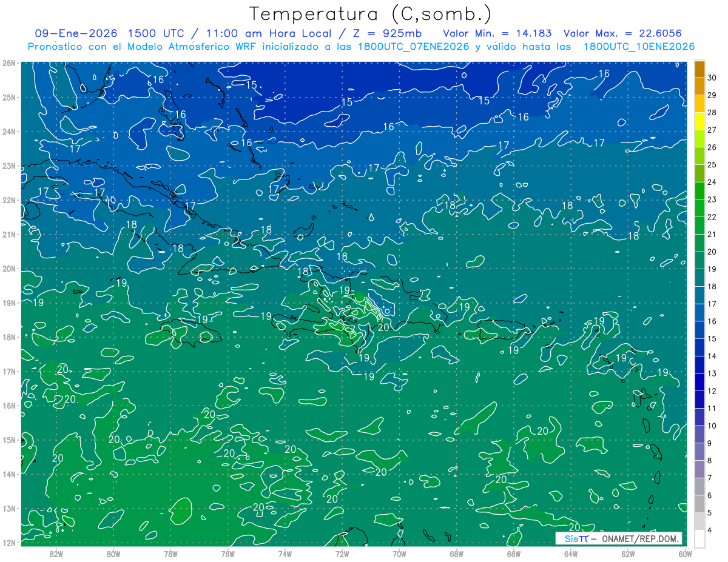The width and height of the screenshot is (728, 562).
Task: Click the "22N" latitude axis label
Action: click(8, 199)
